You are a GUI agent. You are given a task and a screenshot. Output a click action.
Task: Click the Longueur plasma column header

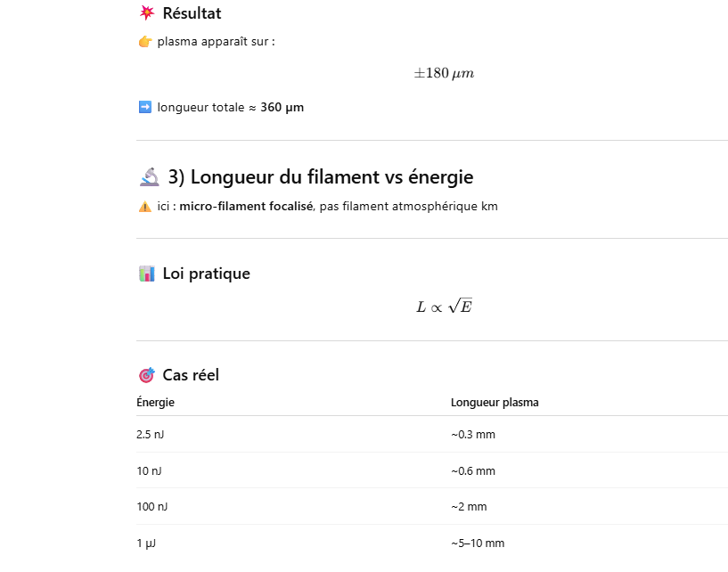[495, 403]
